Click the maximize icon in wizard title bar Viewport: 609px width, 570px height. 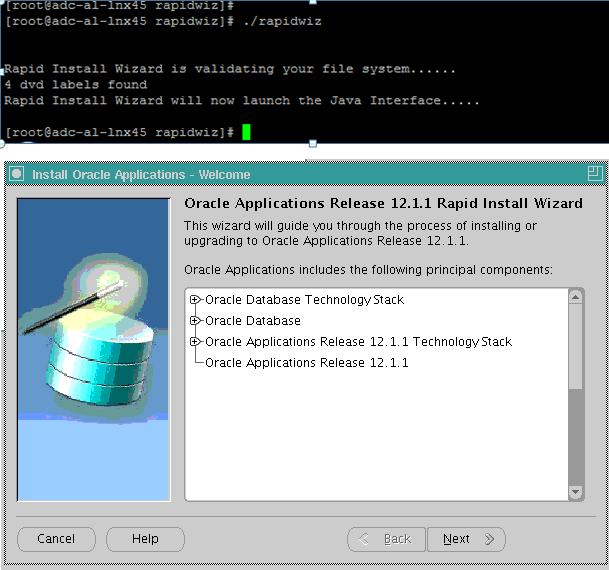[594, 174]
